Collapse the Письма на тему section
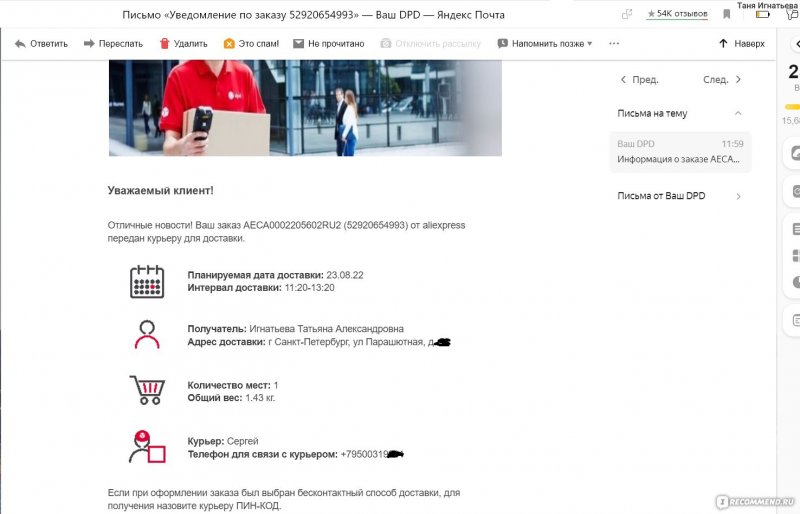The image size is (800, 514). pos(738,113)
